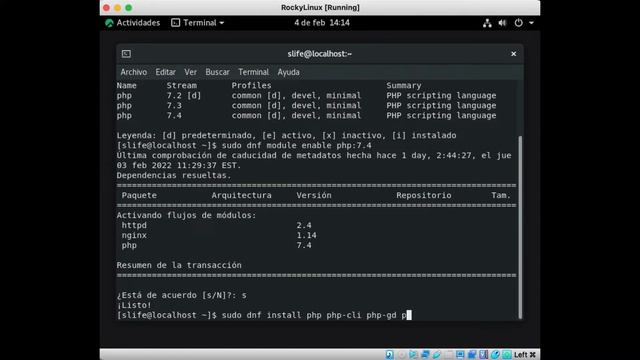Click the terminal icon in top bar

point(176,23)
